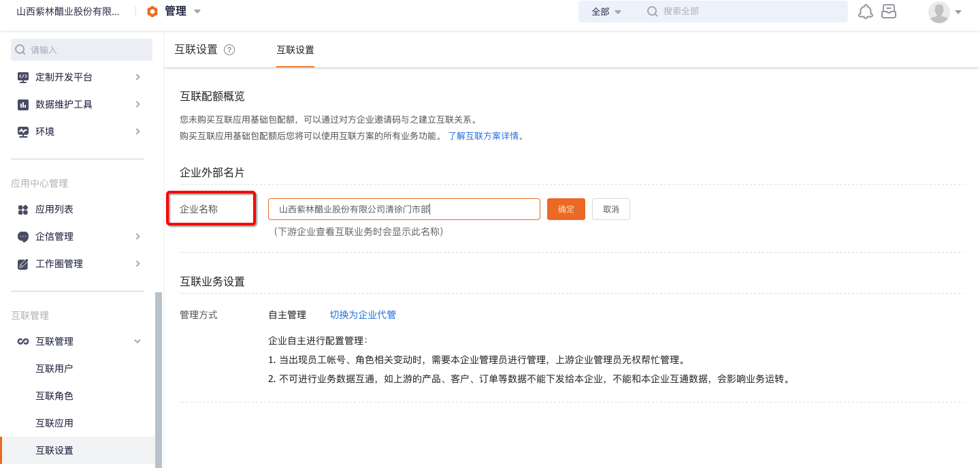Click the 互联业务设置 heading
980x468 pixels.
212,281
